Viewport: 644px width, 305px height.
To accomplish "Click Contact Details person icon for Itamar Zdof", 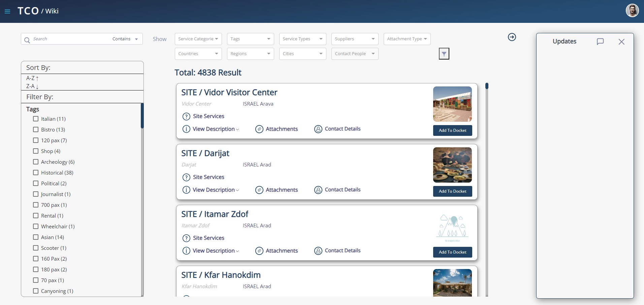I will point(318,251).
